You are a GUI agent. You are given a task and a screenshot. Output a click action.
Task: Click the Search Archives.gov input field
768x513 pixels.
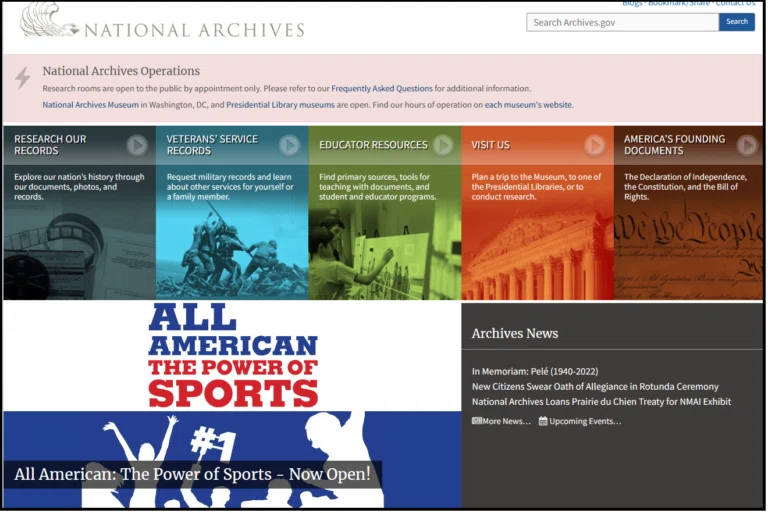(x=623, y=23)
